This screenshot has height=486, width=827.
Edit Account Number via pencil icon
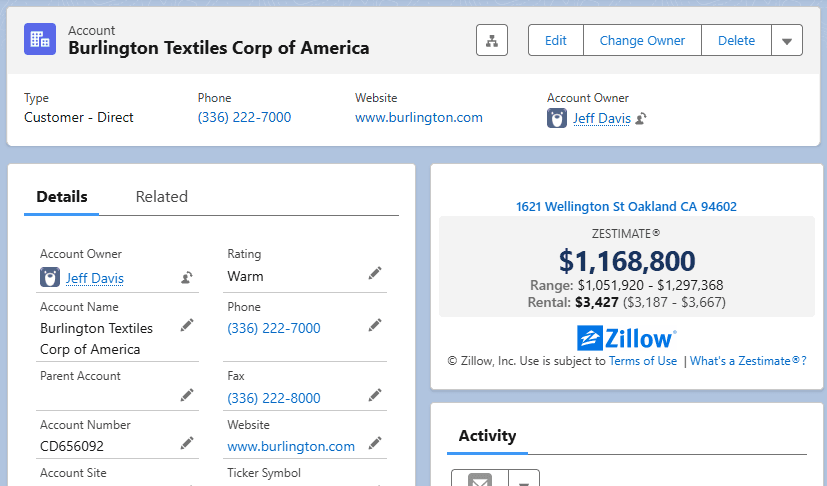(x=187, y=443)
